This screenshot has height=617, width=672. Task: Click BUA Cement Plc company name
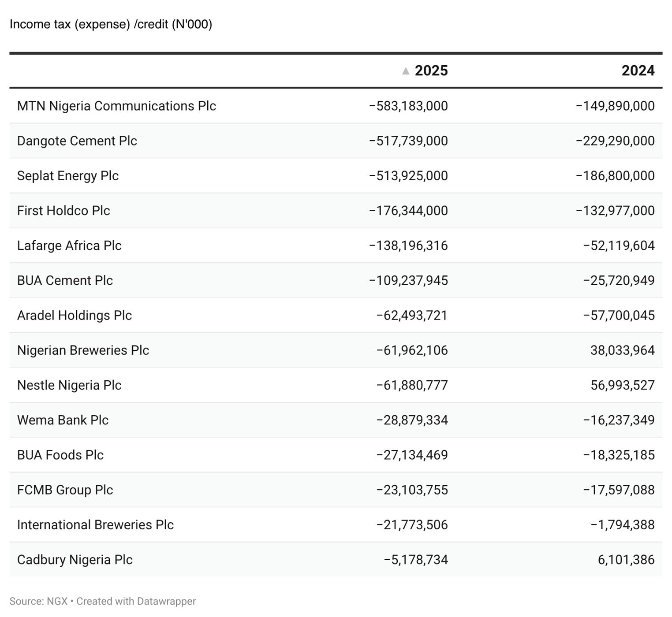point(65,280)
